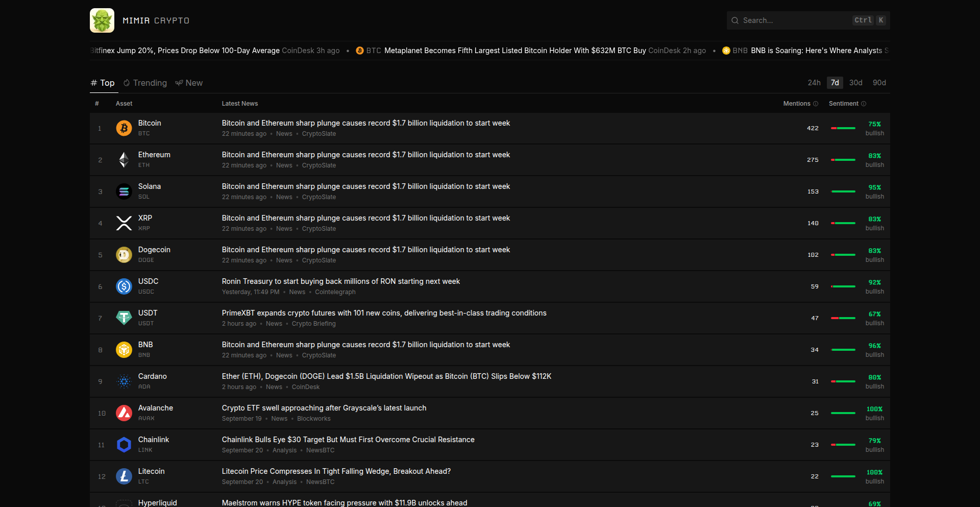Screen dimensions: 980x507
Task: Open Maelstrom HYPE token headline
Action: coord(345,502)
